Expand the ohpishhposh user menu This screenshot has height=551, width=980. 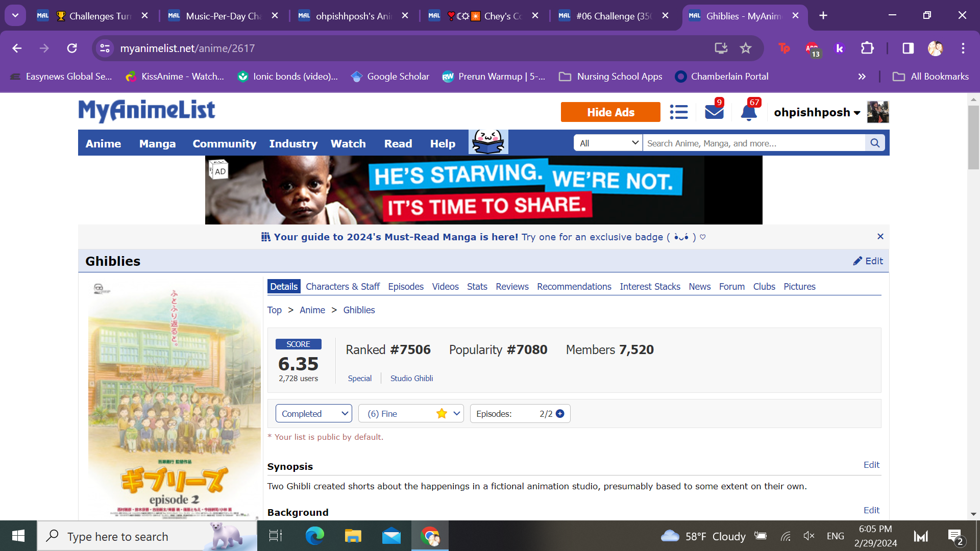[817, 112]
